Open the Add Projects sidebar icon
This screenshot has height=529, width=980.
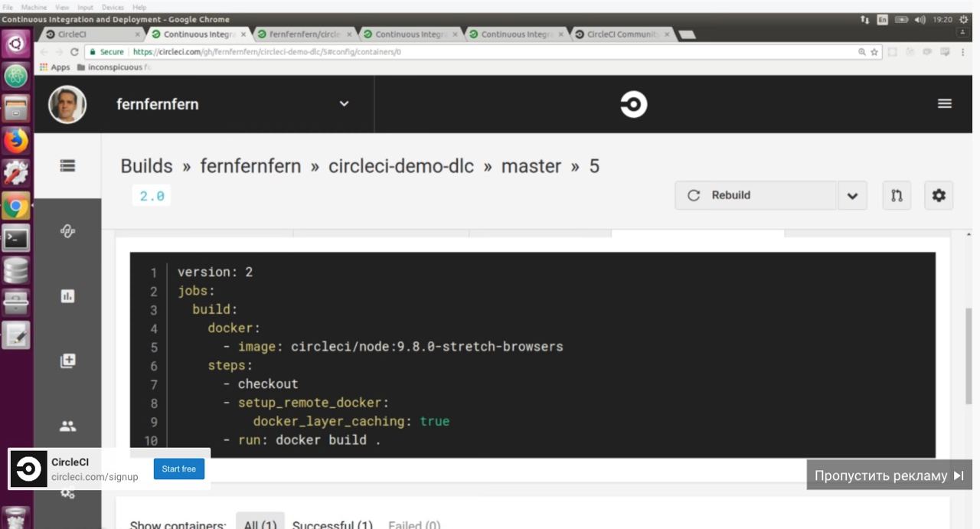[67, 361]
